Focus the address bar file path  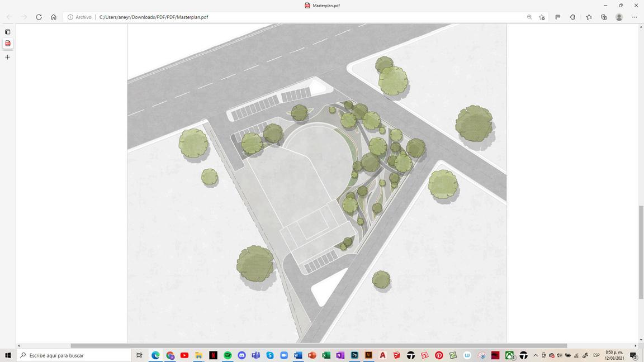point(154,17)
